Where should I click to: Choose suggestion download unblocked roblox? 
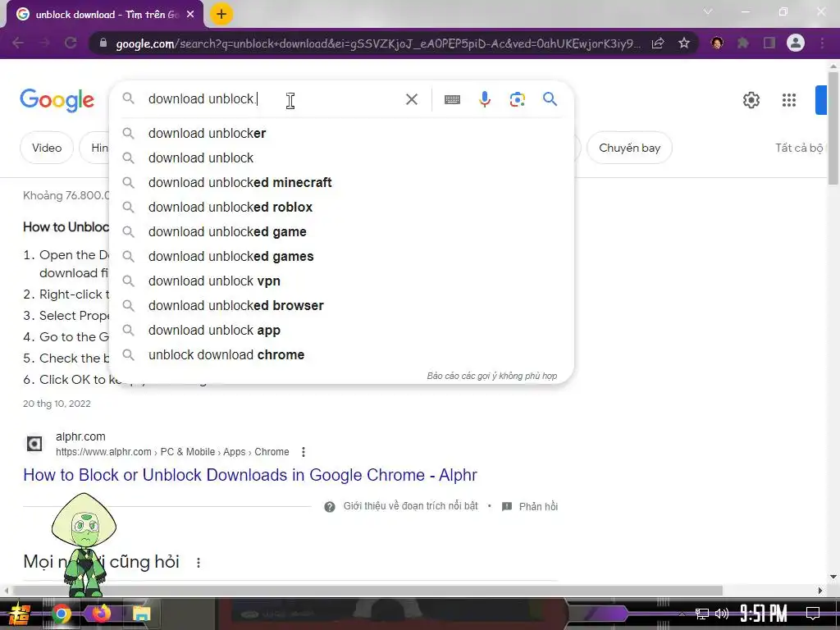tap(341, 208)
